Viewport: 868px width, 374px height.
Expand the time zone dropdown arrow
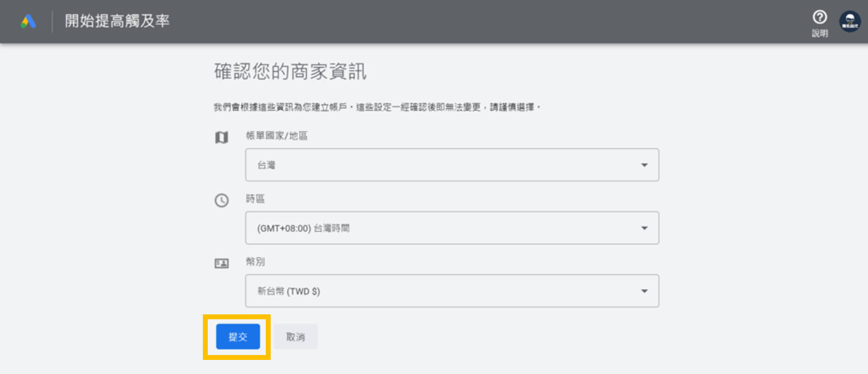644,228
